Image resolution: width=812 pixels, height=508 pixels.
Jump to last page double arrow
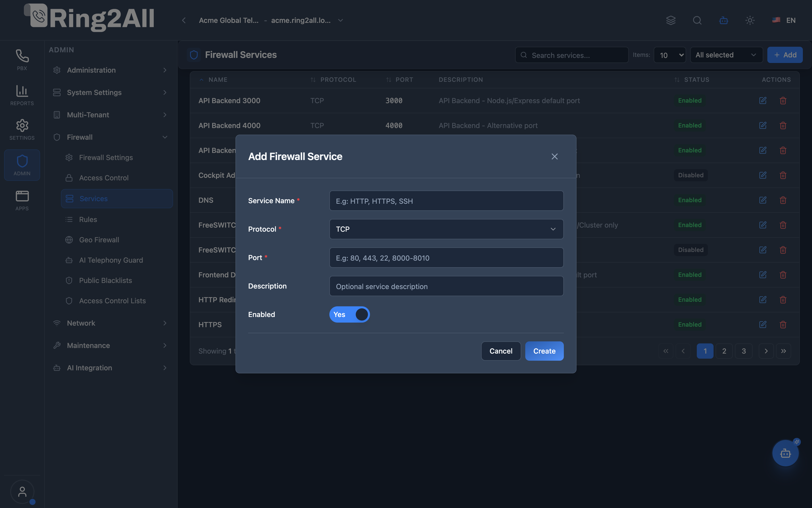click(784, 351)
